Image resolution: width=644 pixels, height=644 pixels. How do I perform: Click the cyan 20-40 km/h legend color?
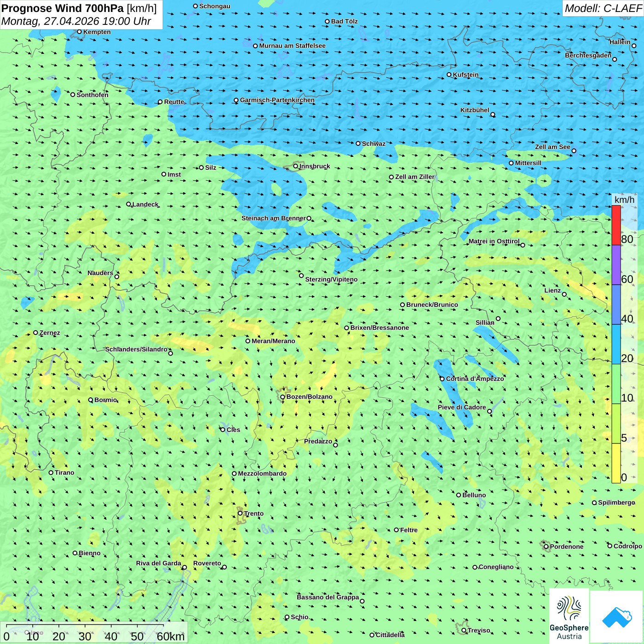pyautogui.click(x=616, y=345)
